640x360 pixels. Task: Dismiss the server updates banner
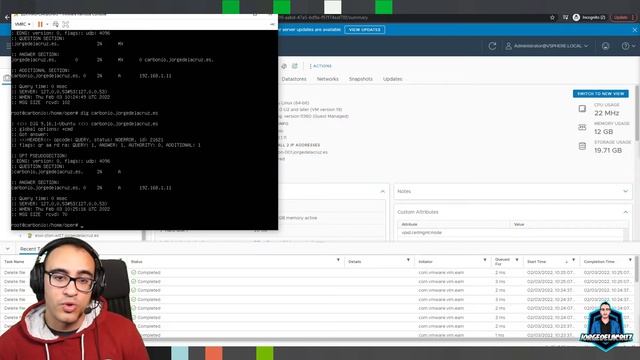click(635, 30)
